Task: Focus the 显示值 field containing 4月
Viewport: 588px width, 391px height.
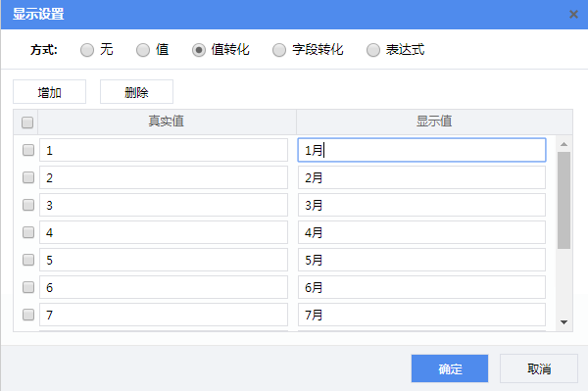Action: point(421,232)
